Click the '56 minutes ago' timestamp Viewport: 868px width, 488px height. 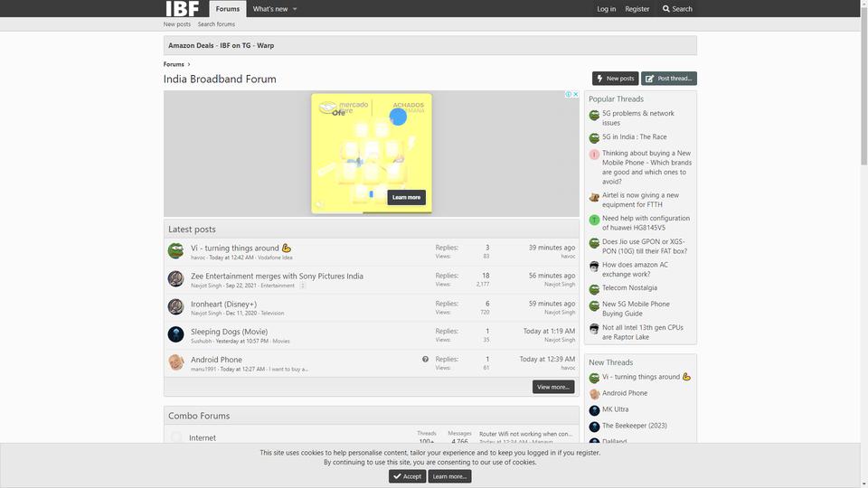[552, 276]
